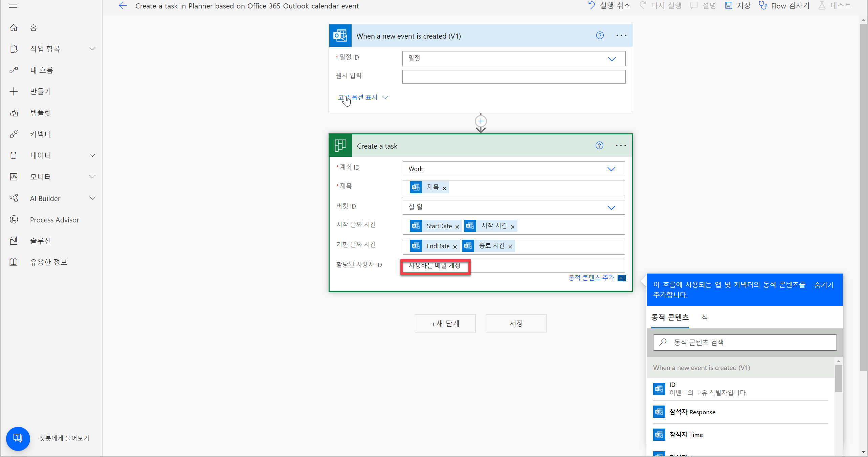Switch to the 식 expression tab

[x=705, y=317]
